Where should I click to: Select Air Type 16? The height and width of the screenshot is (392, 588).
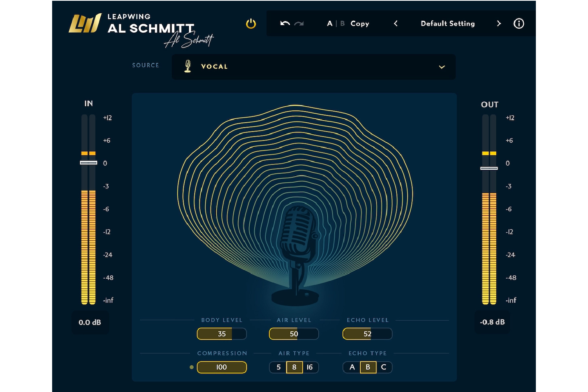(x=310, y=367)
